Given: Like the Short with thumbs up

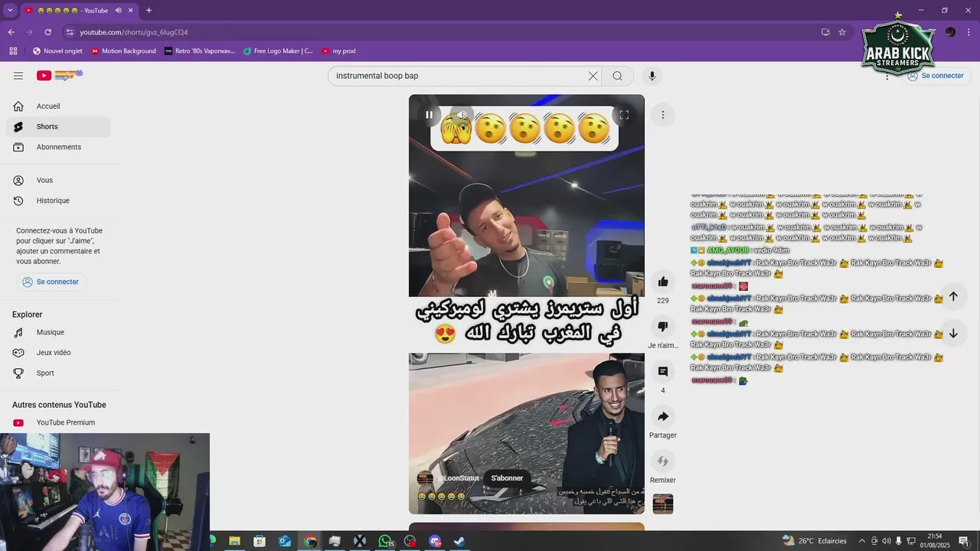Looking at the screenshot, I should 663,282.
